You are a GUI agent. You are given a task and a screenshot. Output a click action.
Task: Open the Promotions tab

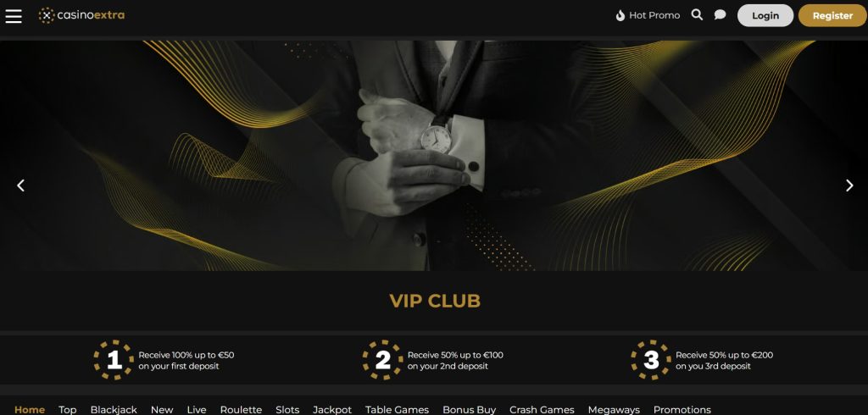pos(682,409)
